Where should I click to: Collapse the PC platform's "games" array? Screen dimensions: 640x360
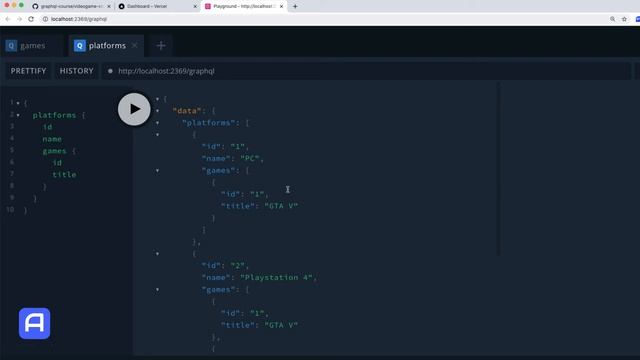(158, 171)
